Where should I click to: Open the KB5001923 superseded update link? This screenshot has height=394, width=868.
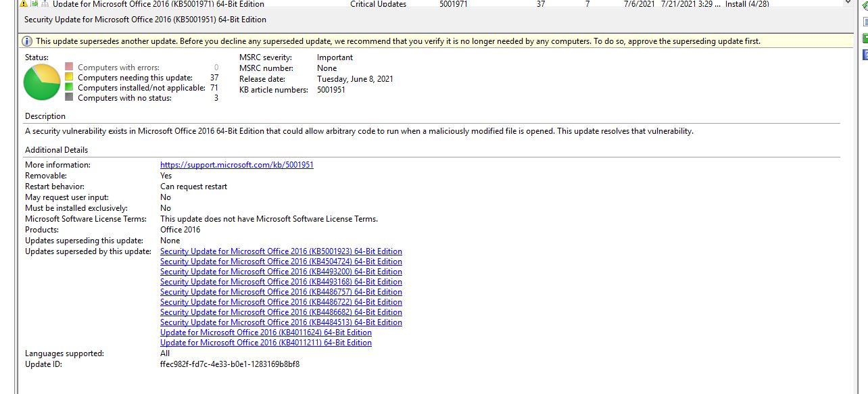(x=281, y=251)
